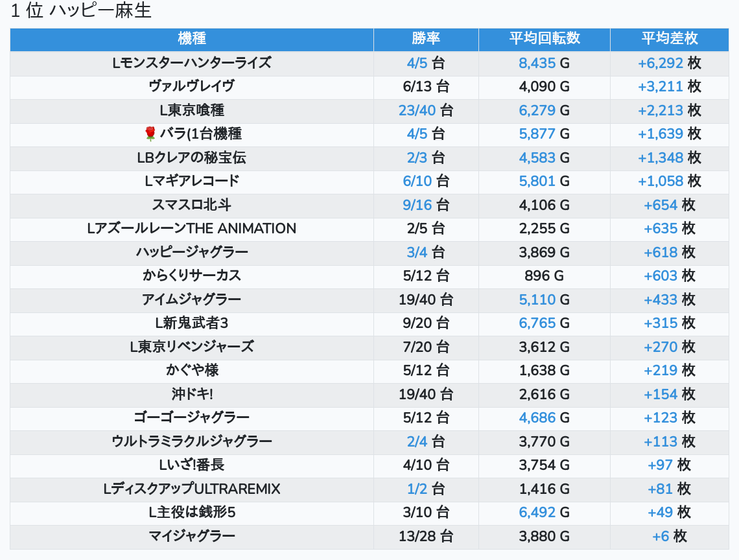Open the L東京喰種 row title
This screenshot has height=560, width=739.
tap(191, 110)
